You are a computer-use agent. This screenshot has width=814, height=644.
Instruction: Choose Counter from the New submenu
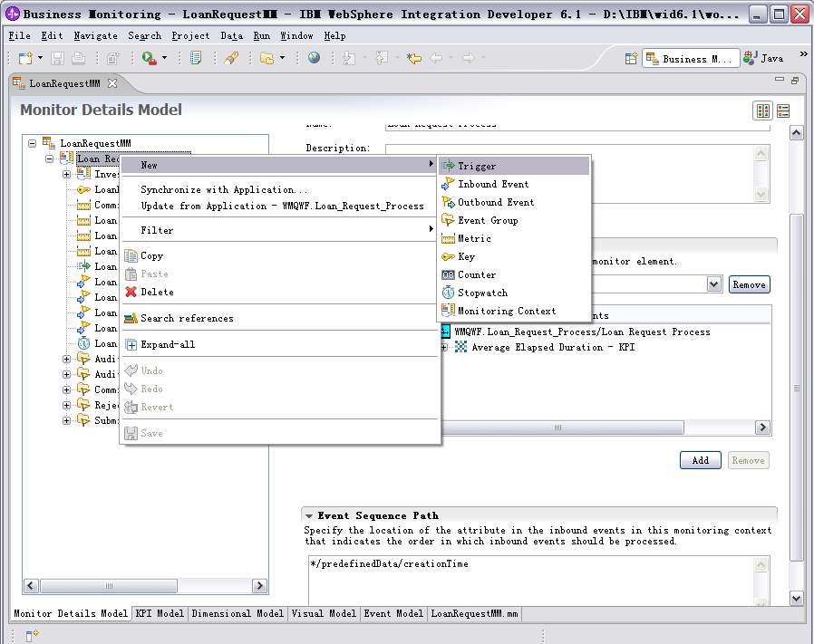point(514,275)
